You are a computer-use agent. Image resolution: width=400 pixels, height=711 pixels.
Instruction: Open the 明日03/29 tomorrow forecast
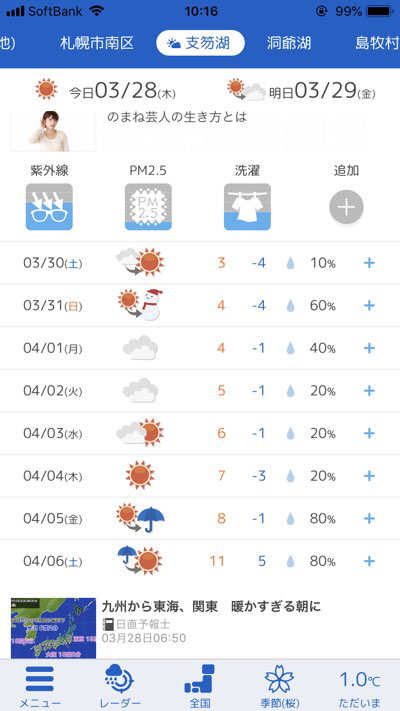pos(302,91)
